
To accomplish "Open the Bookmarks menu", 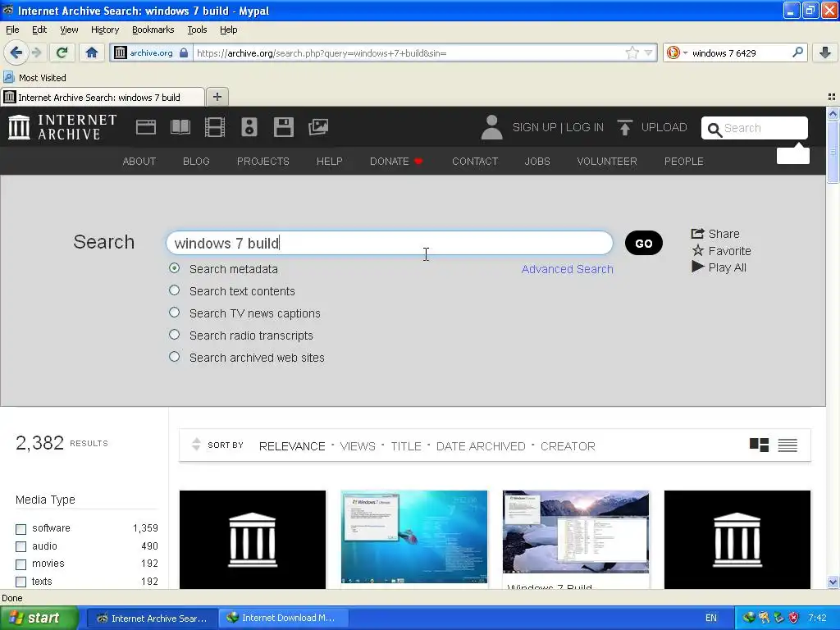I will tap(153, 30).
